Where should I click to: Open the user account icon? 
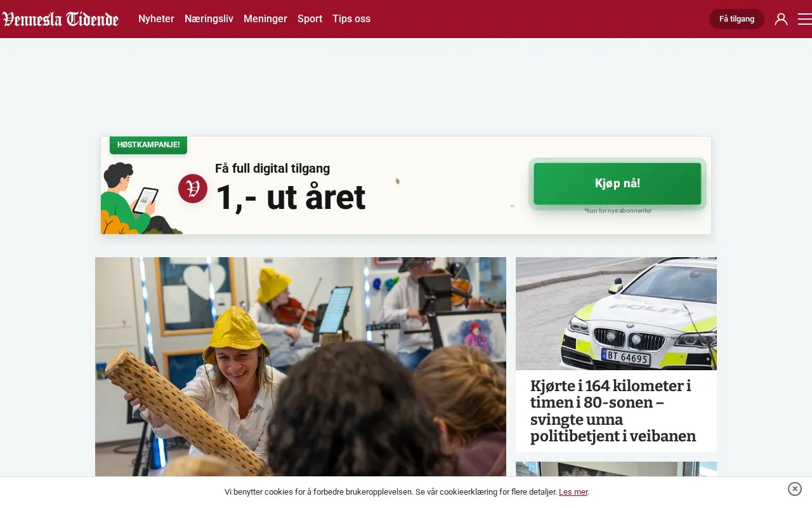click(x=781, y=19)
